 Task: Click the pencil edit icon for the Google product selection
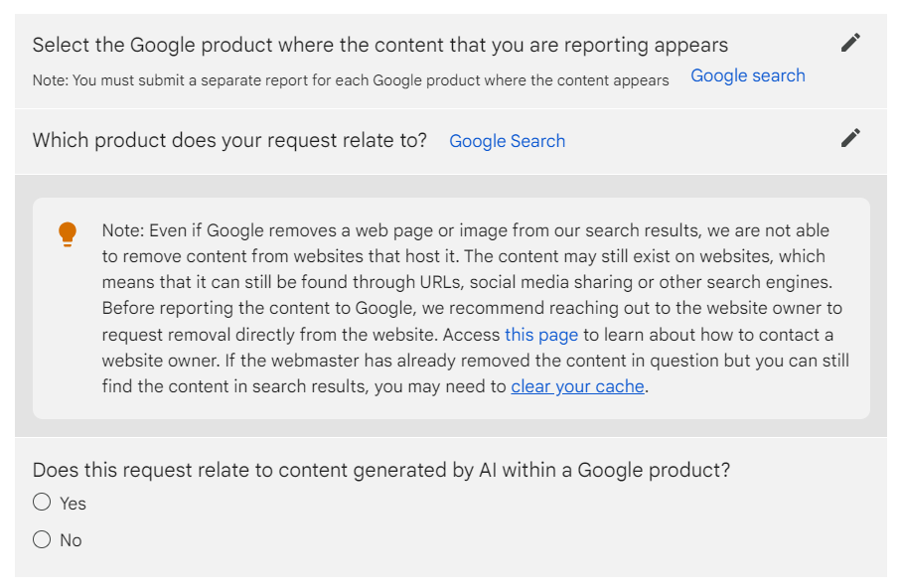(850, 43)
